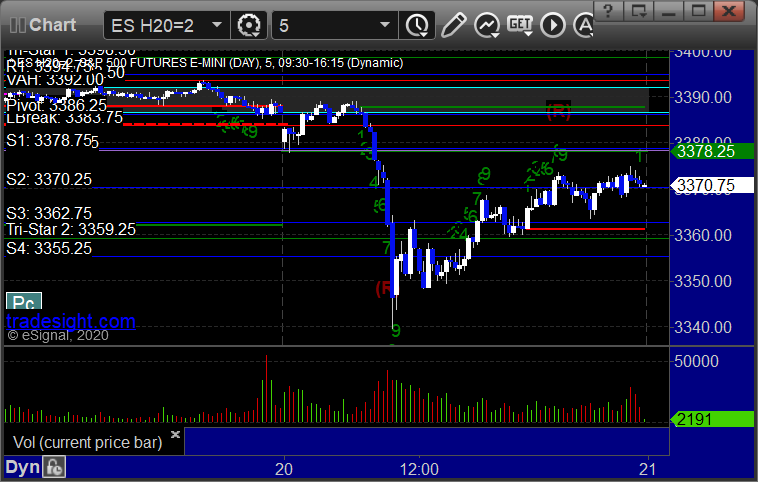Click the Chart title label
758x482 pixels.
pyautogui.click(x=52, y=25)
